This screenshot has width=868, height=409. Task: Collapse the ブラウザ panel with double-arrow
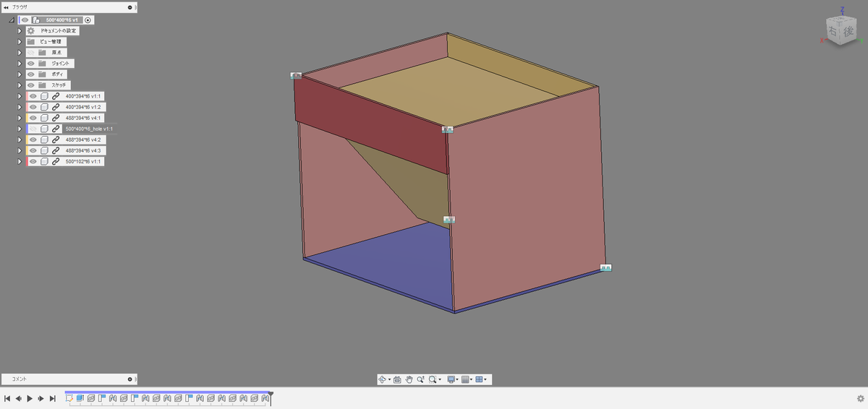[x=6, y=7]
